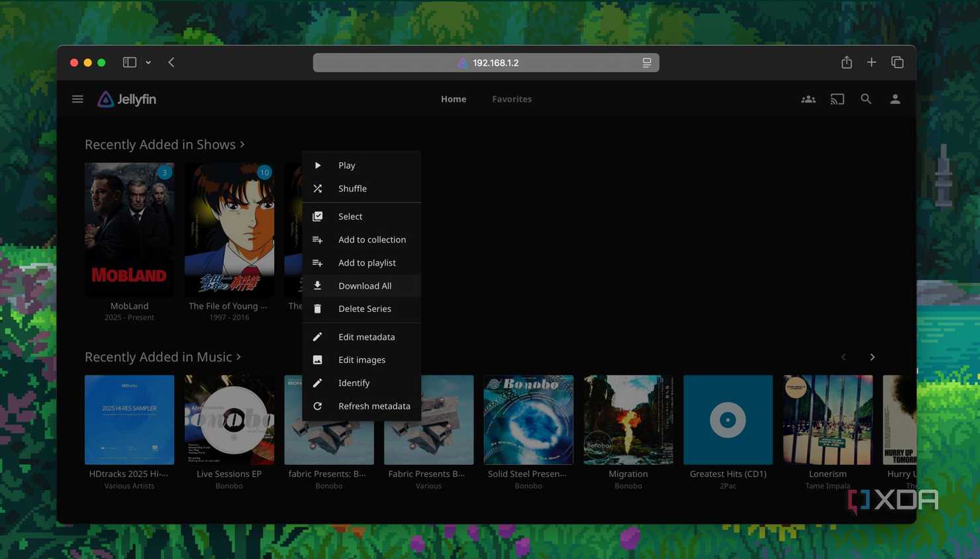This screenshot has height=559, width=980.
Task: Go back with Safari back arrow
Action: coord(171,62)
